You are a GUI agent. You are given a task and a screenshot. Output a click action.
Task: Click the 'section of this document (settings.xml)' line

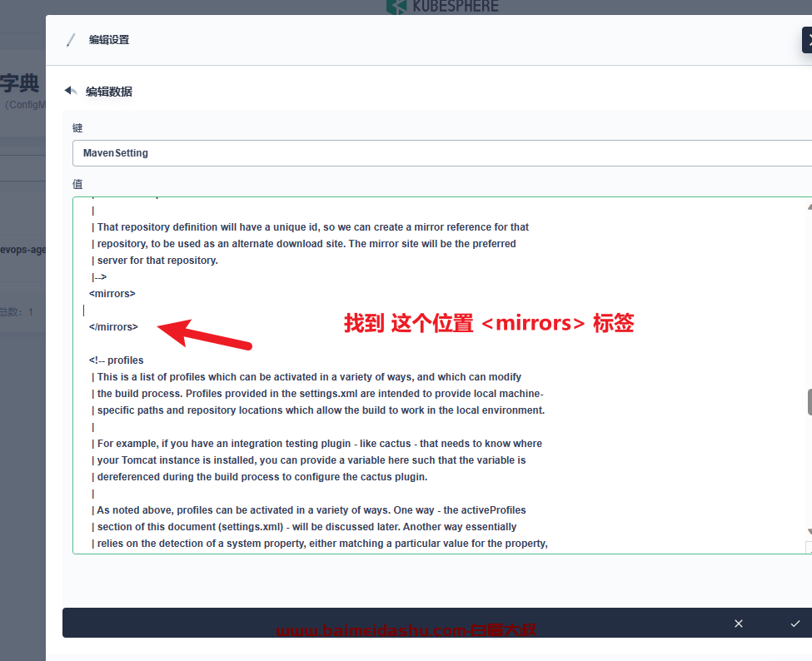tap(304, 527)
